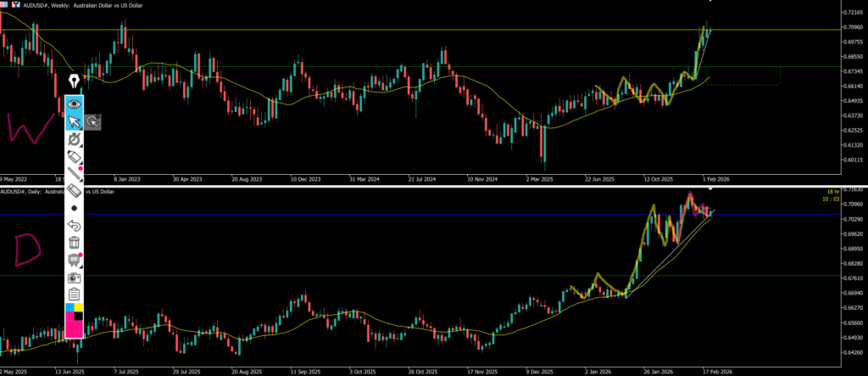The width and height of the screenshot is (868, 376).
Task: Undo last drawing with the undo arrow
Action: pyautogui.click(x=75, y=225)
